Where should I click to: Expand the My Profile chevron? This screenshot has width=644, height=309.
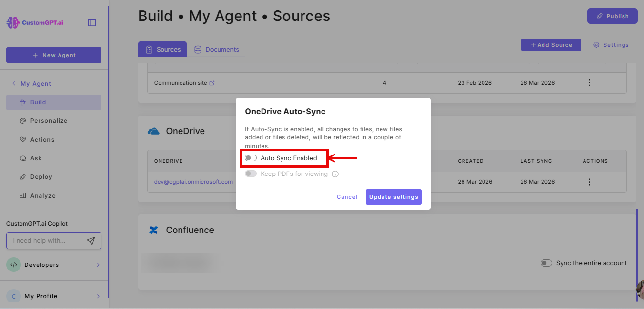98,296
